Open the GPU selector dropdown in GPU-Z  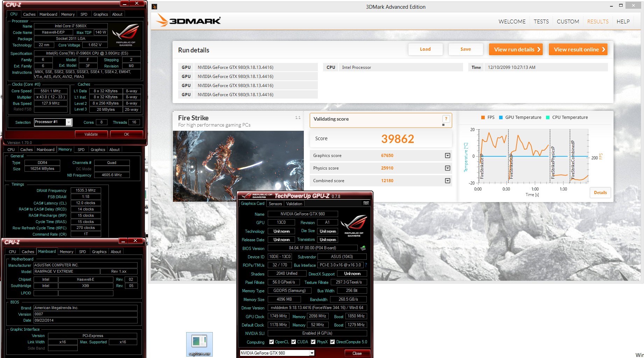coord(311,353)
